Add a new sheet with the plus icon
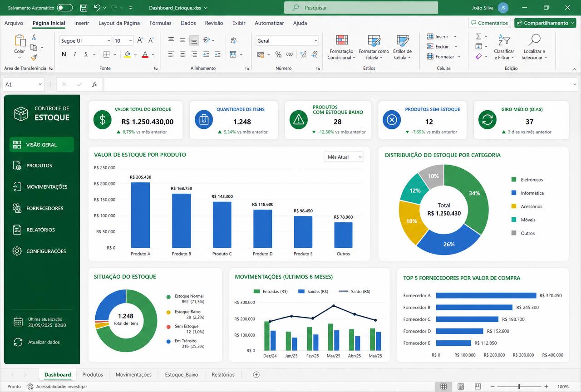Image resolution: width=581 pixels, height=392 pixels. 256,375
